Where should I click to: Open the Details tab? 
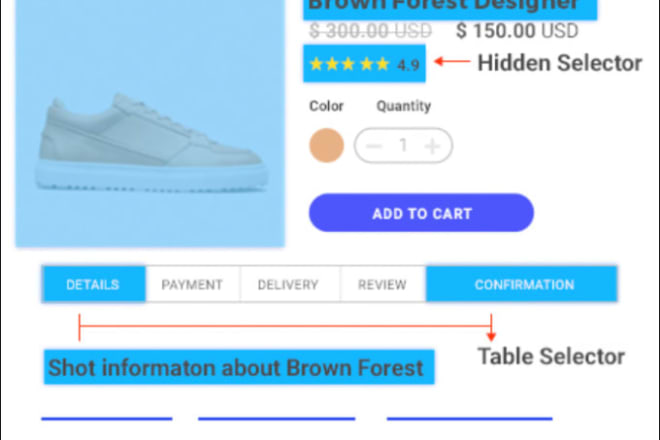point(93,284)
